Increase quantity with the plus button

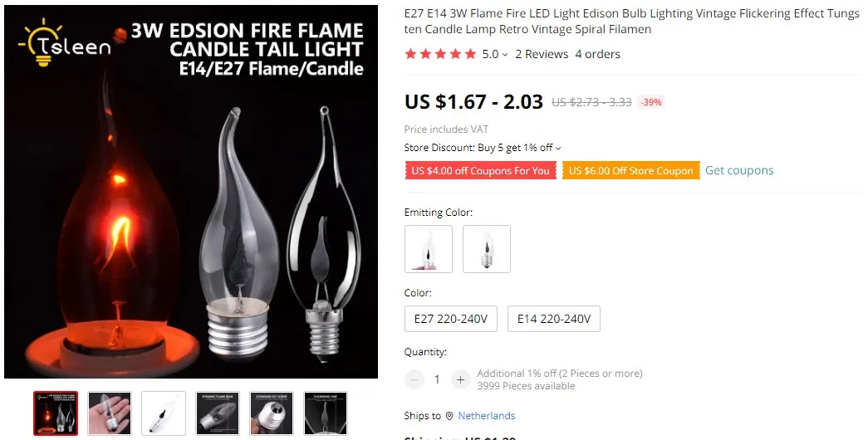[460, 379]
